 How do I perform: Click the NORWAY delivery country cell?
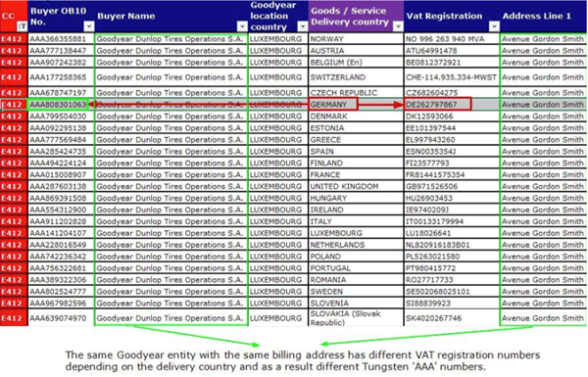click(356, 39)
